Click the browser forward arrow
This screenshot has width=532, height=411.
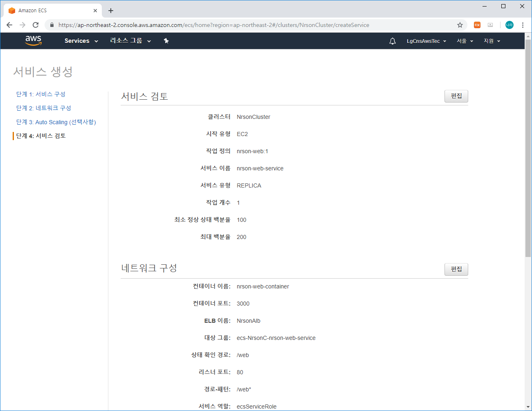click(22, 25)
